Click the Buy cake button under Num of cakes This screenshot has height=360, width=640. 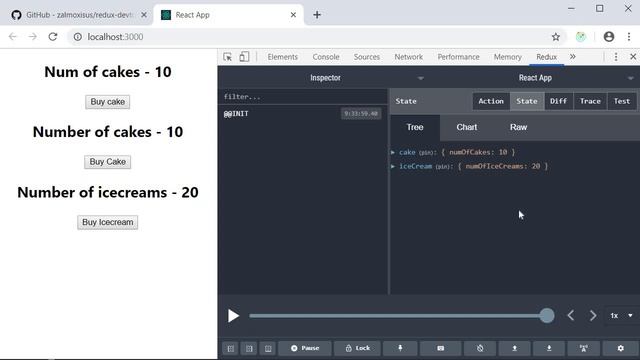(x=107, y=102)
